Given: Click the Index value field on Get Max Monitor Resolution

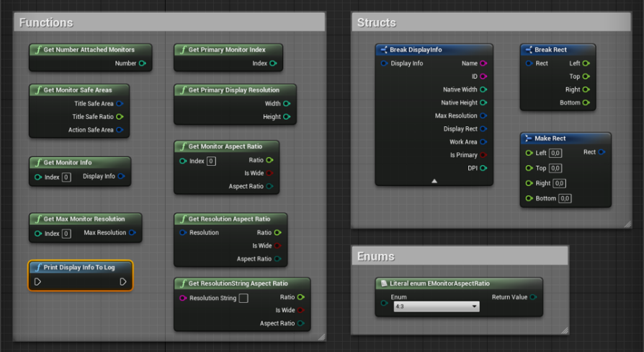Looking at the screenshot, I should tap(66, 234).
